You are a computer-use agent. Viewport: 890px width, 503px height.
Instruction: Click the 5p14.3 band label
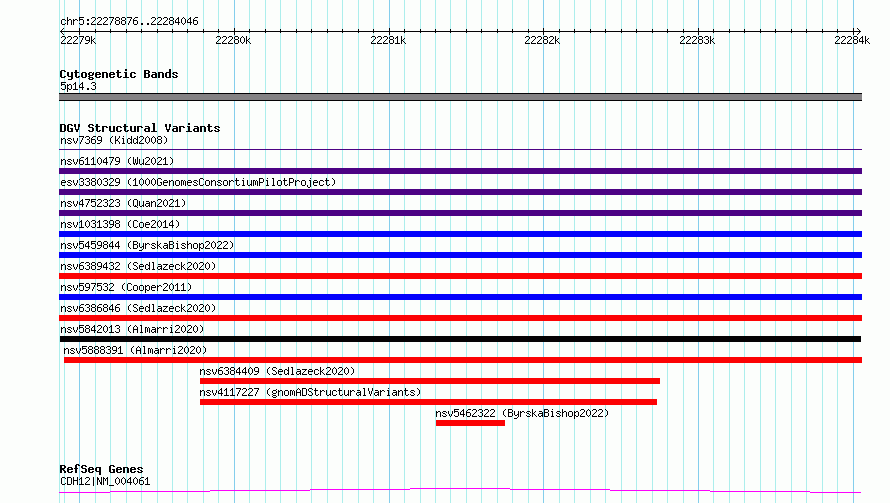pyautogui.click(x=78, y=86)
